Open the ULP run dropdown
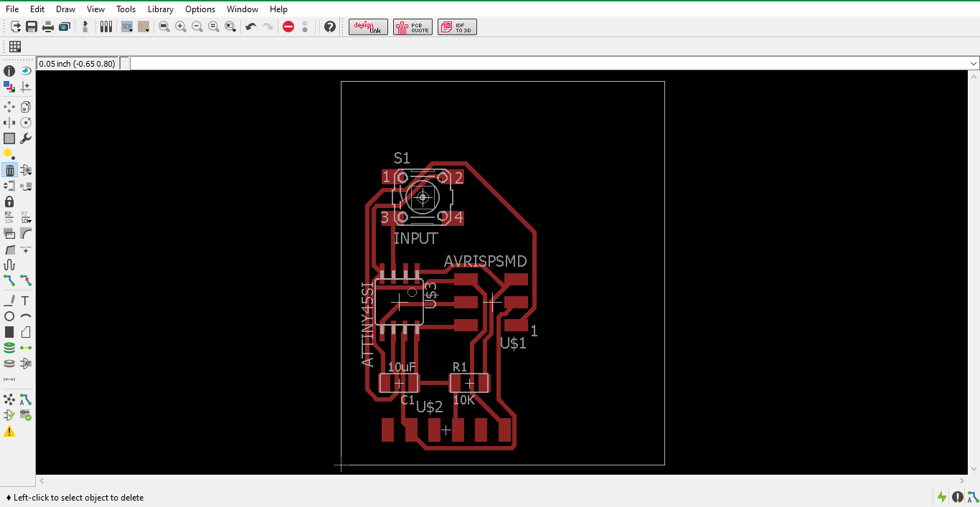 tap(143, 27)
